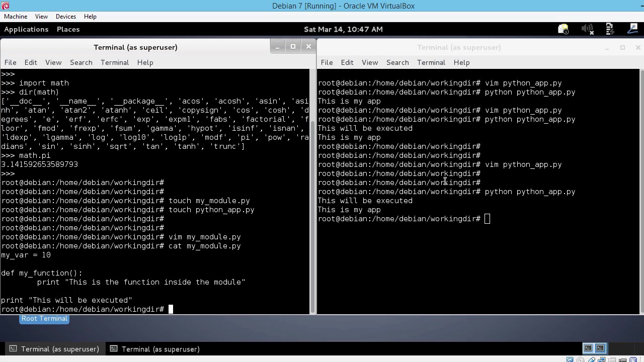Open Terminal menu in left Terminal window
The width and height of the screenshot is (644, 362).
pyautogui.click(x=115, y=62)
